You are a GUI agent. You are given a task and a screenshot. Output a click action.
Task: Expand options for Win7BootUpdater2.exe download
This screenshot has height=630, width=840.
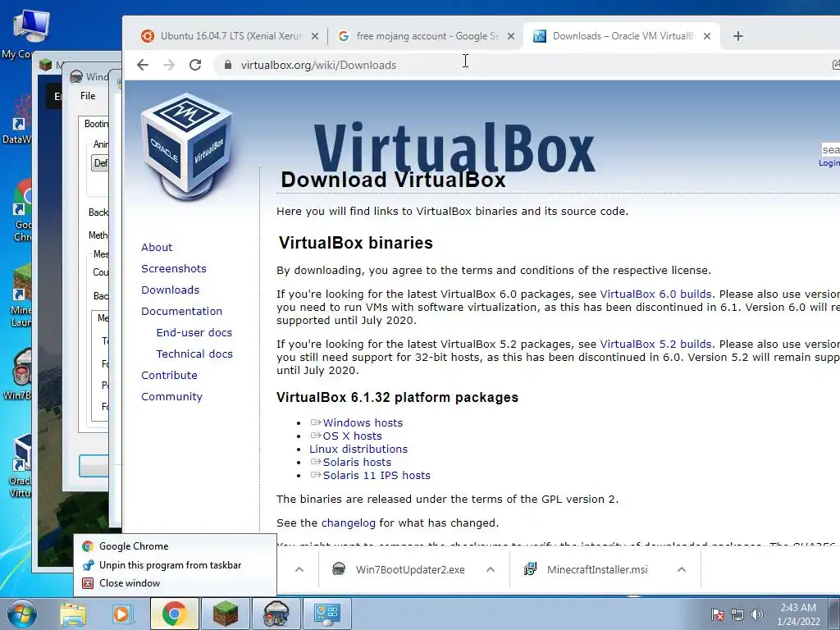[x=491, y=569]
